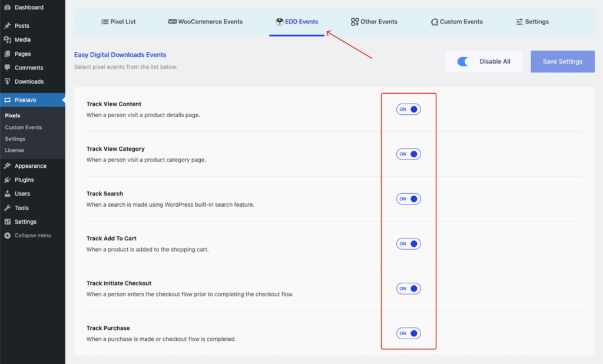This screenshot has height=364, width=603.
Task: Open the Pixel List tab
Action: click(118, 22)
